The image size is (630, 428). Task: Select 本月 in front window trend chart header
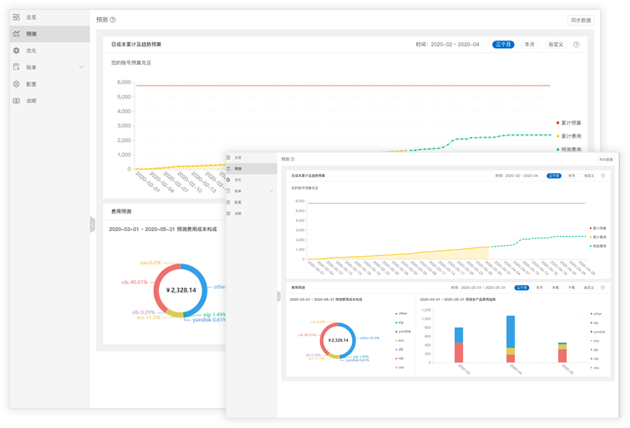tap(572, 176)
